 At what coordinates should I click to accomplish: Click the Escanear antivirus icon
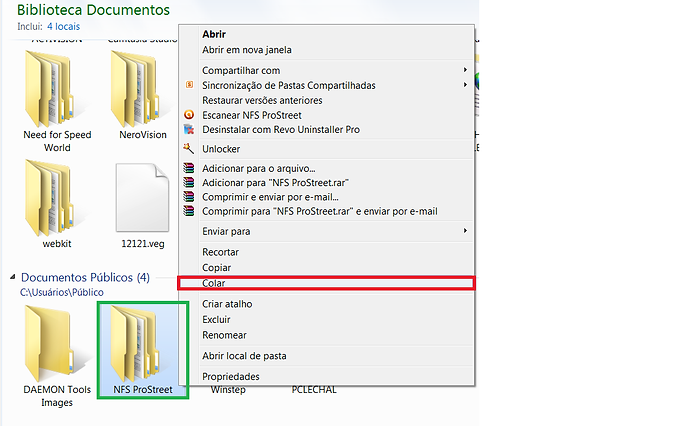point(189,115)
